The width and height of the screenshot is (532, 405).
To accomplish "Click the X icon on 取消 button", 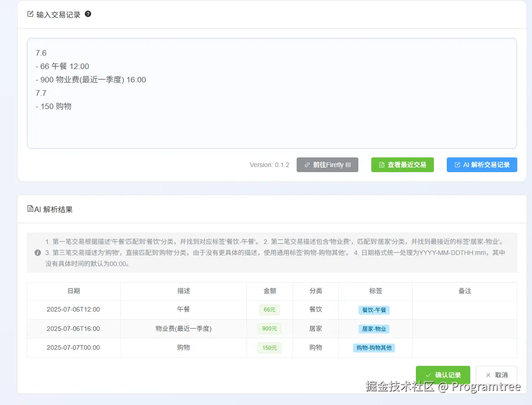I will coord(487,375).
